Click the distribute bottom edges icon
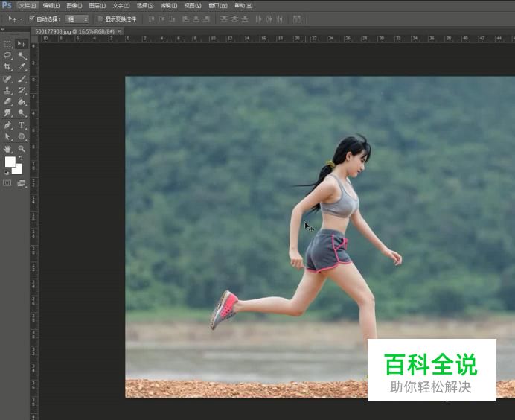 [245, 19]
